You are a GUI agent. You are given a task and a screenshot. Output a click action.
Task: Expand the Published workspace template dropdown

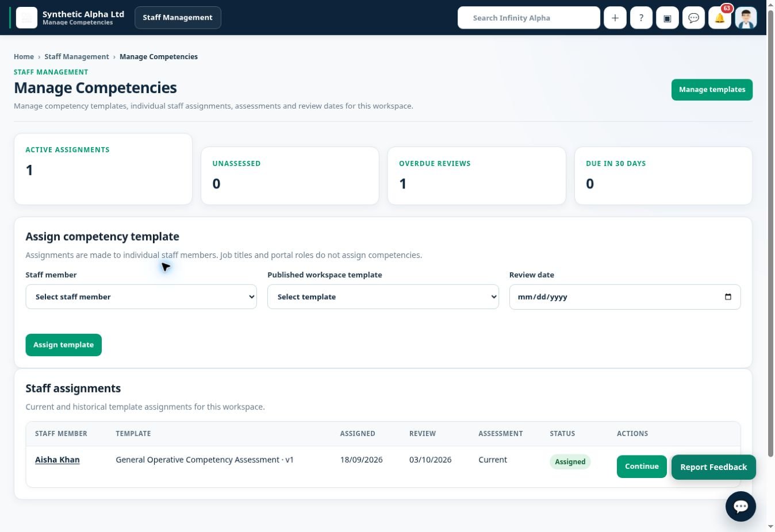383,297
